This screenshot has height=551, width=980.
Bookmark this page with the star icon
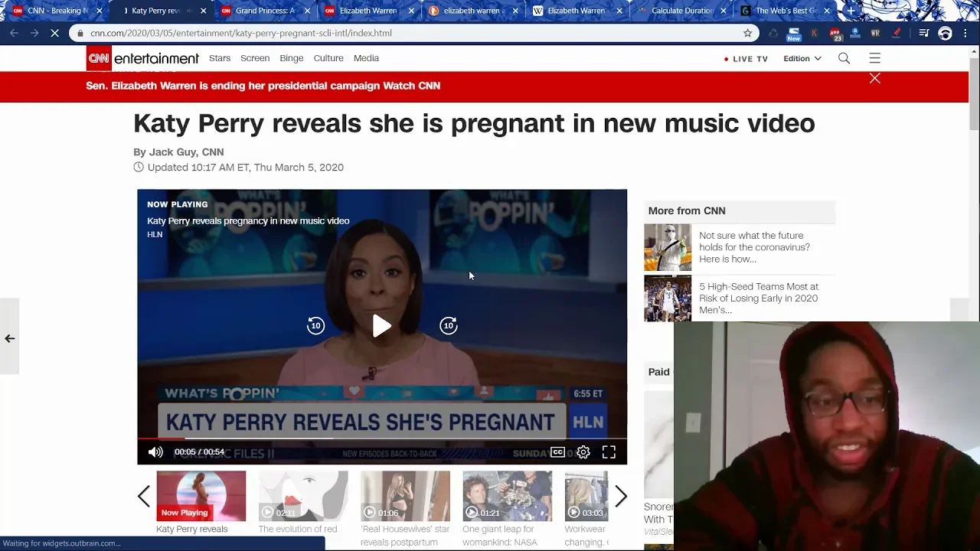[747, 33]
